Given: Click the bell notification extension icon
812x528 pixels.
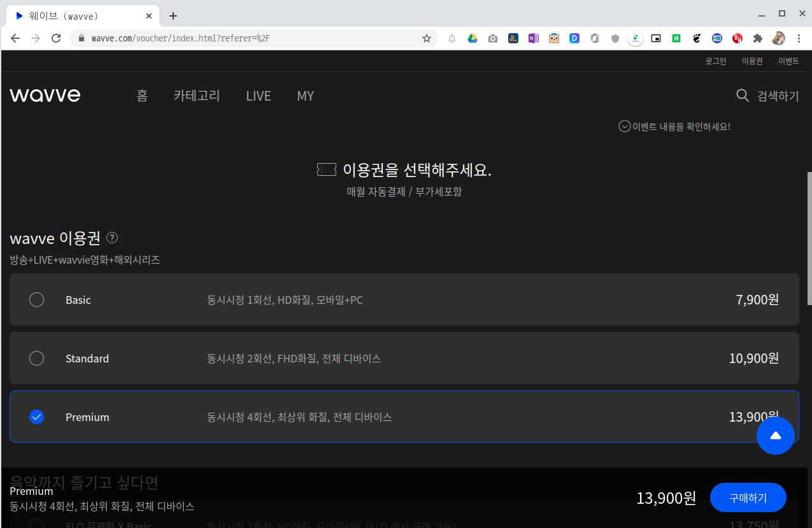Looking at the screenshot, I should coord(452,38).
